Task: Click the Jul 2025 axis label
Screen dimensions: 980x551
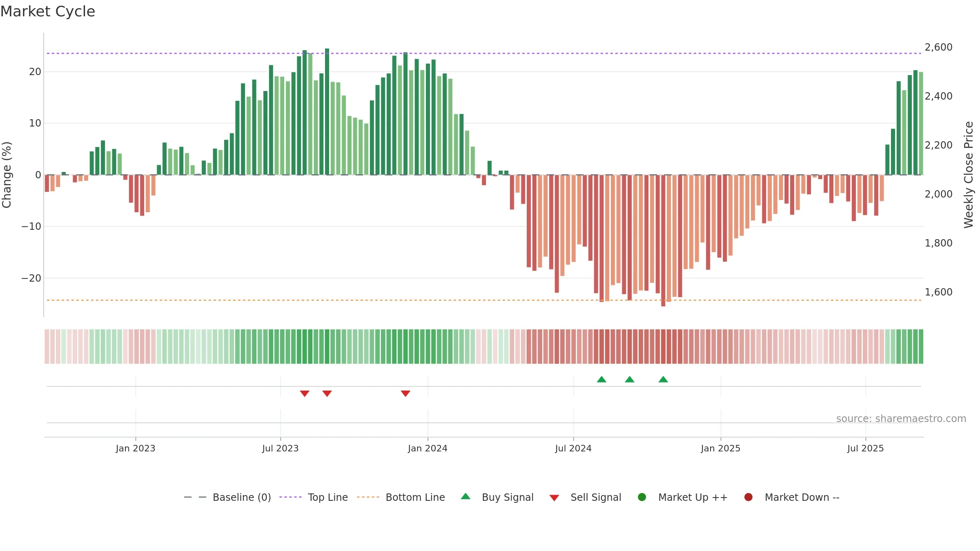Action: (x=866, y=448)
